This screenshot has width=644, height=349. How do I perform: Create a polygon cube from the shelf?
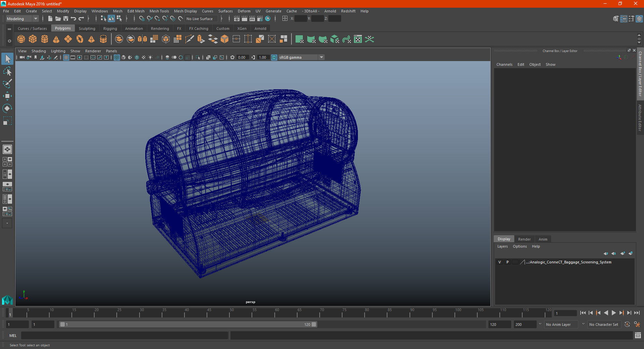[x=33, y=39]
